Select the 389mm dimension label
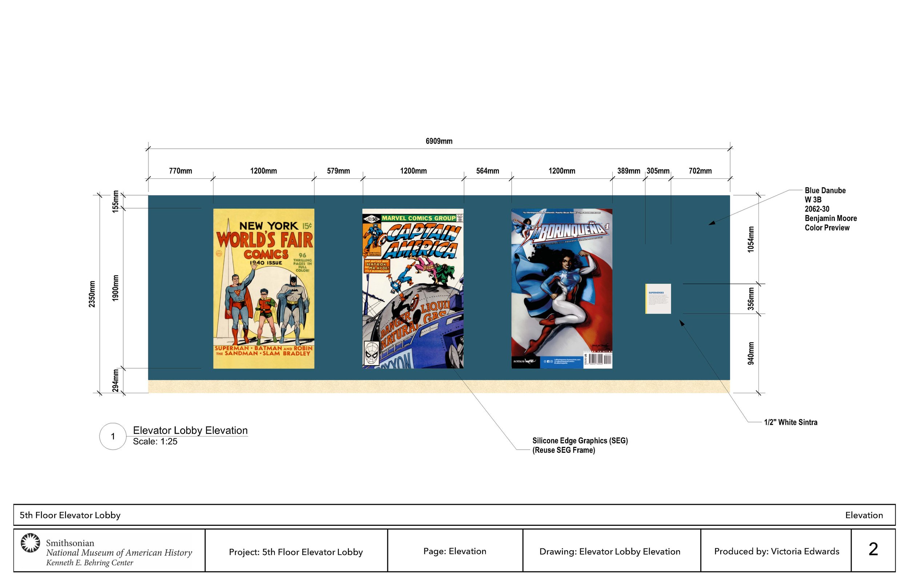This screenshot has height=588, width=909. (x=629, y=171)
